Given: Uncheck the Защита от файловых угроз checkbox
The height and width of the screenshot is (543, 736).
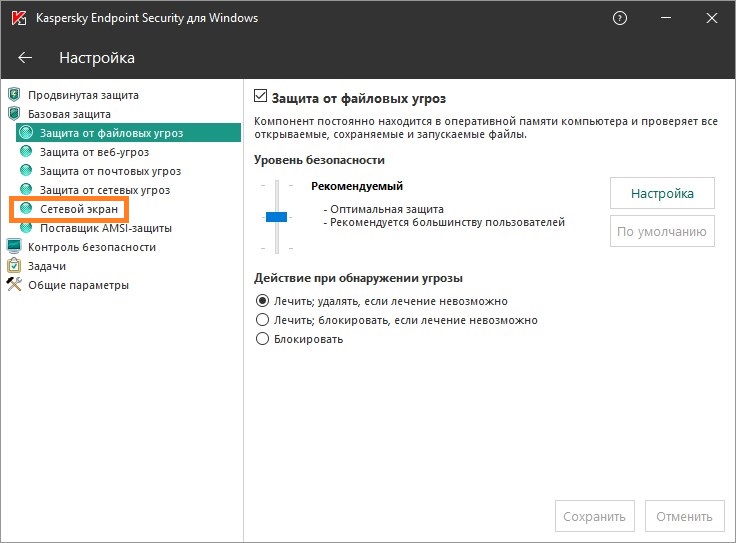Looking at the screenshot, I should [262, 97].
